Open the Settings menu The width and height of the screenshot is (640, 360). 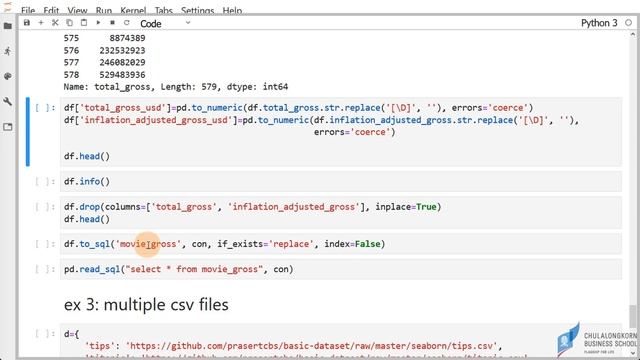click(197, 10)
